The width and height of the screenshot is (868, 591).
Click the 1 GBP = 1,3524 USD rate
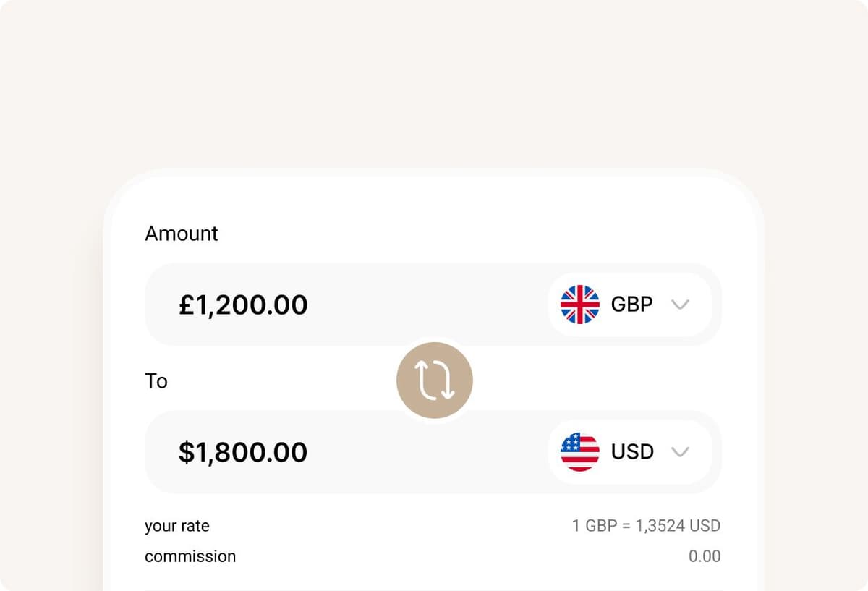(646, 526)
